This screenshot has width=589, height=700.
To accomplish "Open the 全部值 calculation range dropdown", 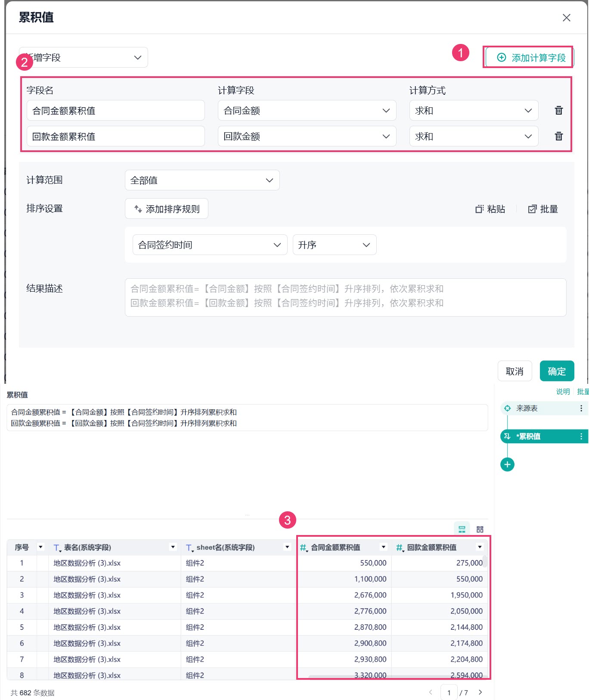I will (202, 180).
